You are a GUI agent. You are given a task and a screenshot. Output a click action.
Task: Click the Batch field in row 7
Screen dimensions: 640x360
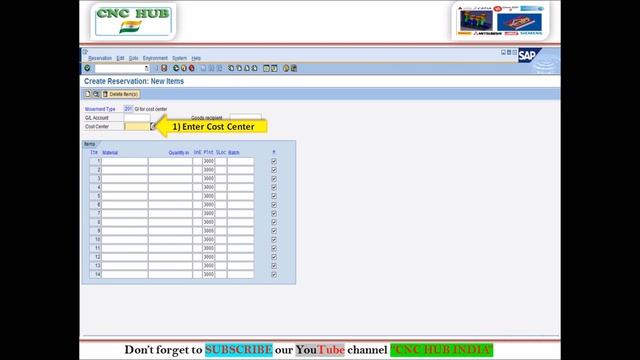tap(240, 213)
